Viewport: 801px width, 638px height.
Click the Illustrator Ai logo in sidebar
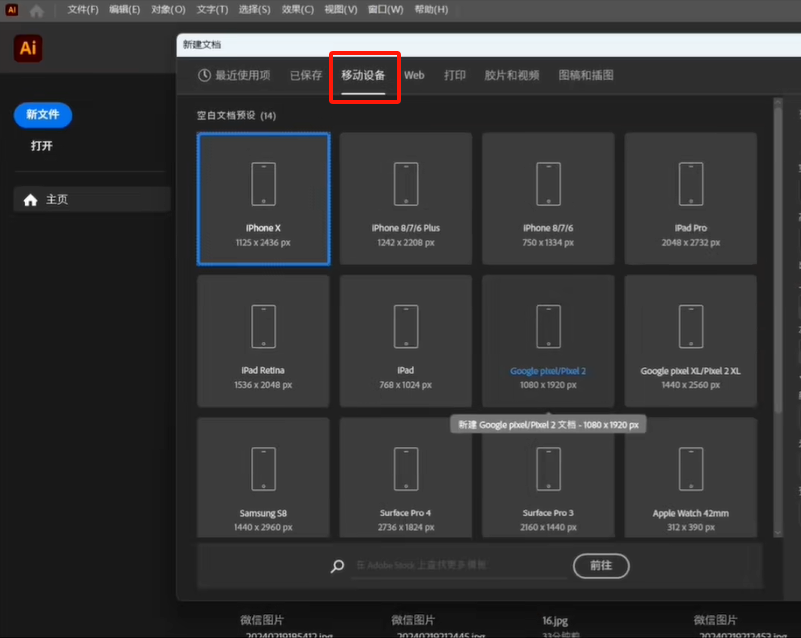click(x=28, y=49)
